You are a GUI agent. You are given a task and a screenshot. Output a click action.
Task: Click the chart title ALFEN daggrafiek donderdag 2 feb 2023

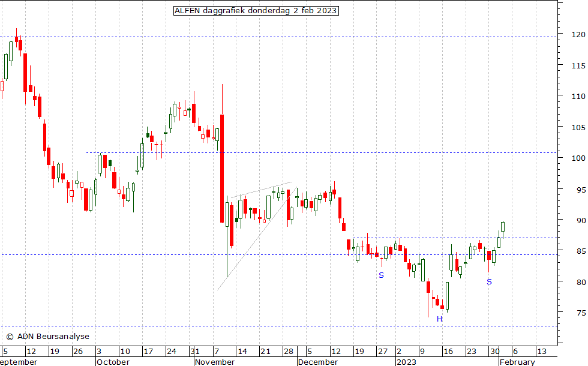pyautogui.click(x=256, y=11)
